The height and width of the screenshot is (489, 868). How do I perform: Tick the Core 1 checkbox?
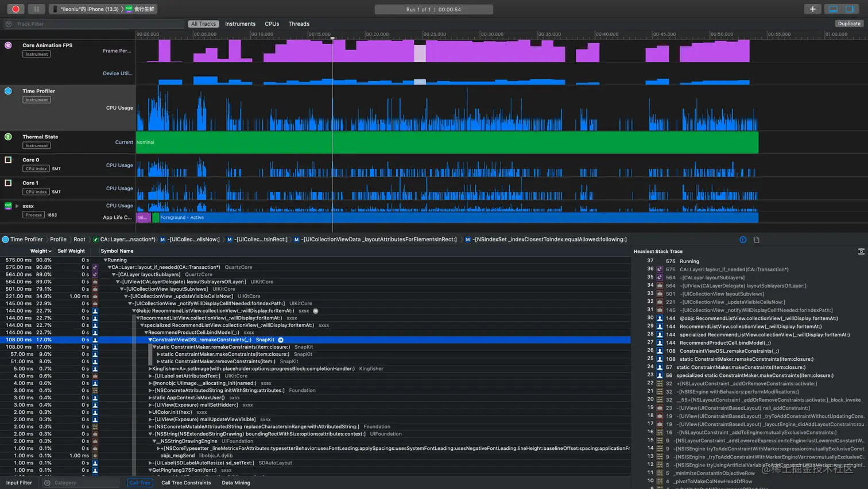click(8, 183)
